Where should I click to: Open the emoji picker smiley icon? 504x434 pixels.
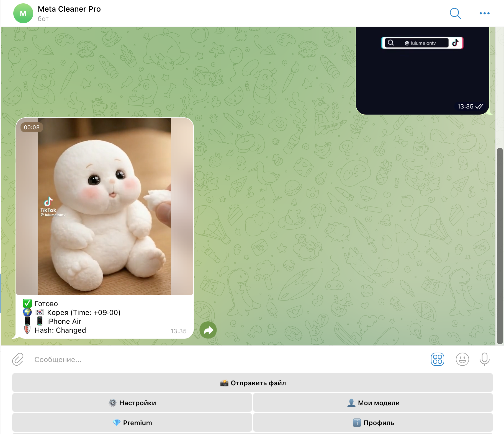point(462,359)
